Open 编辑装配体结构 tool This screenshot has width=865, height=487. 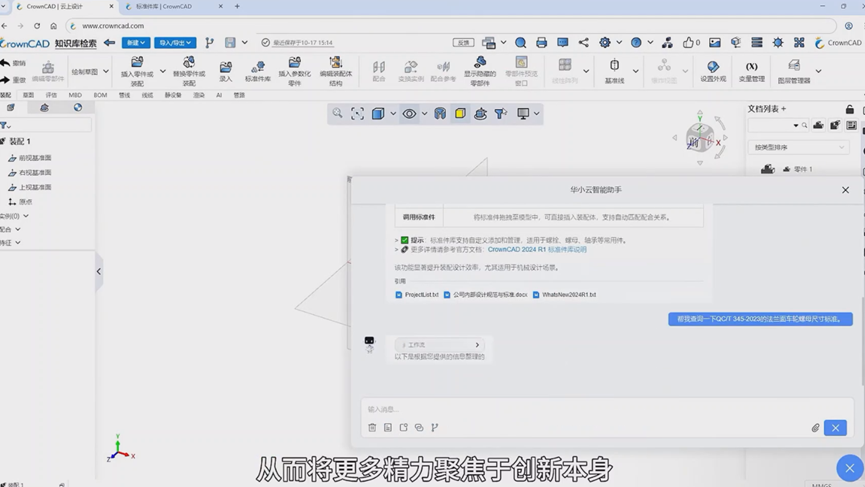335,71
